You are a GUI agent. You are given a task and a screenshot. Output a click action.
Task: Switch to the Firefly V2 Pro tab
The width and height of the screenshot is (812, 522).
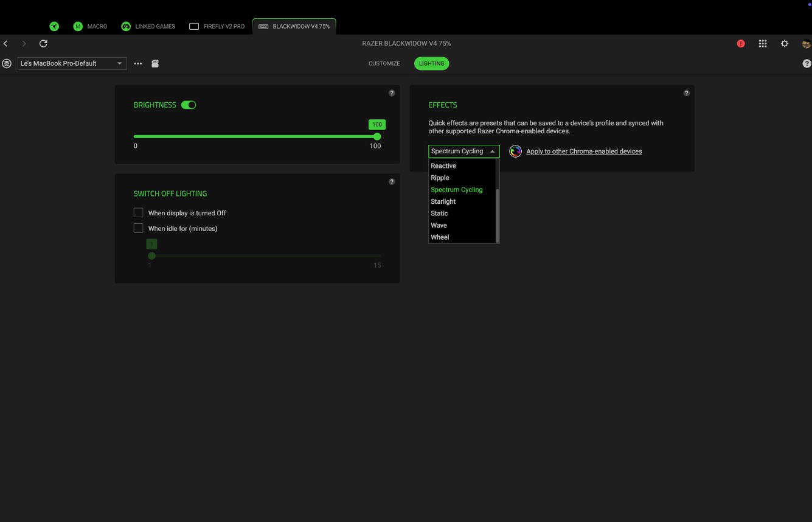click(217, 26)
